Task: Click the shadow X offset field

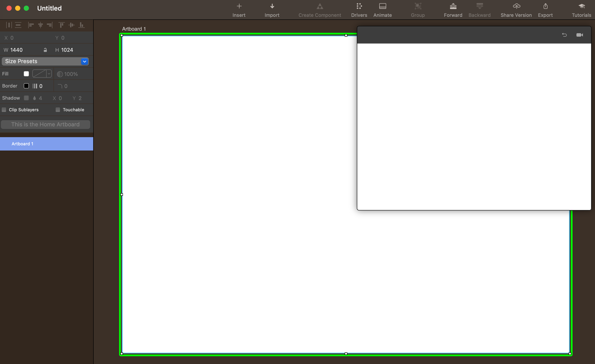Action: [60, 98]
